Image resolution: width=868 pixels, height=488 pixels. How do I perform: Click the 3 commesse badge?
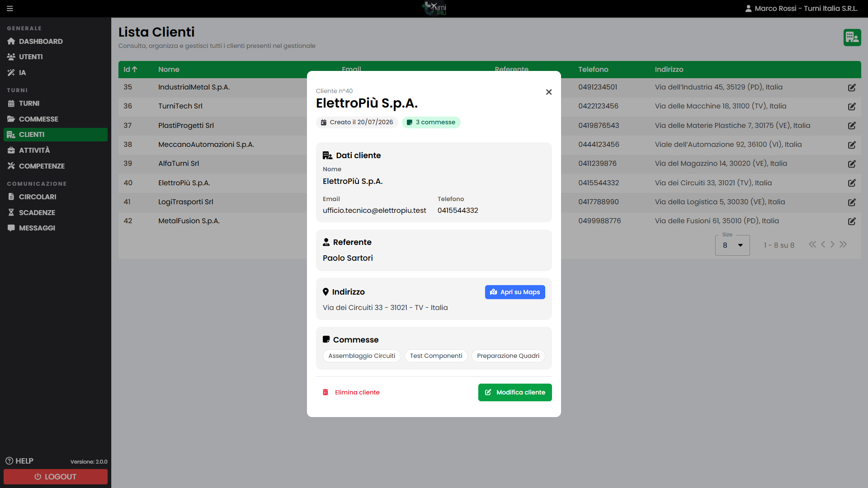pos(431,122)
